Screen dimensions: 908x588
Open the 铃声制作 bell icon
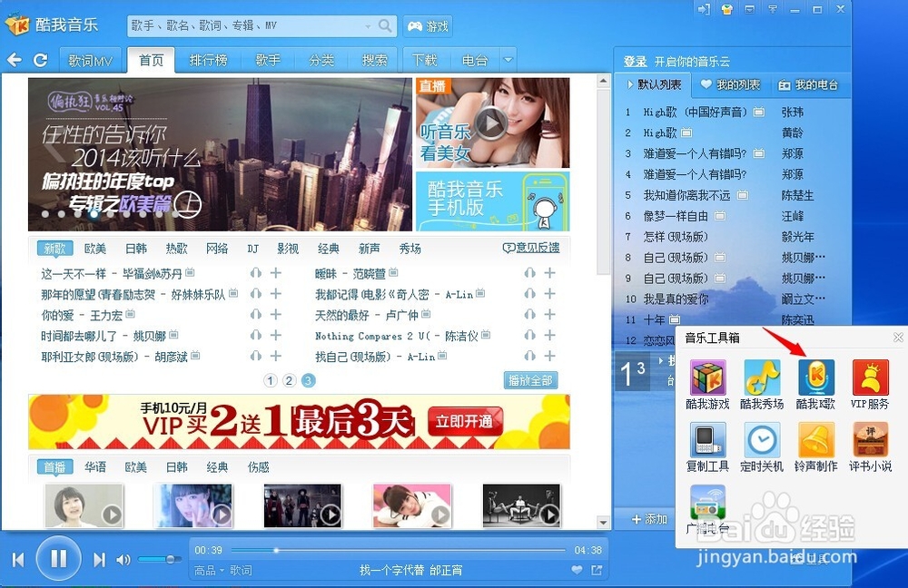click(815, 440)
